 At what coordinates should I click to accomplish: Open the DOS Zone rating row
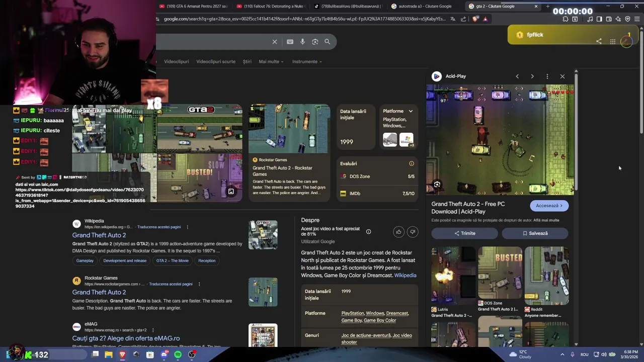click(377, 176)
